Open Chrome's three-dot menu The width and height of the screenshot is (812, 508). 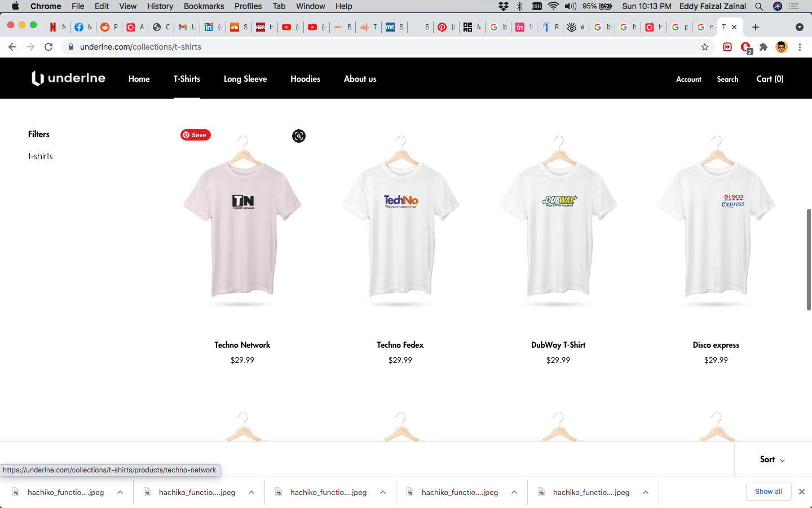(800, 47)
